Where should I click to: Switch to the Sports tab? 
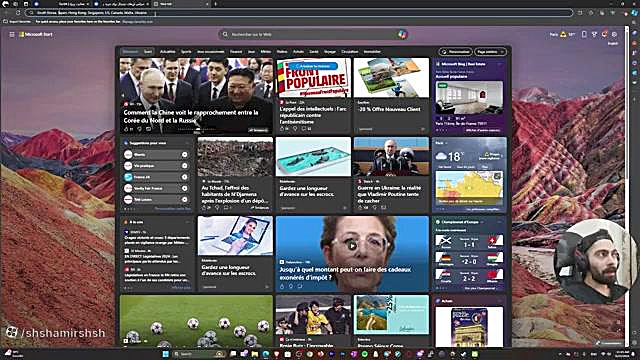[x=186, y=52]
